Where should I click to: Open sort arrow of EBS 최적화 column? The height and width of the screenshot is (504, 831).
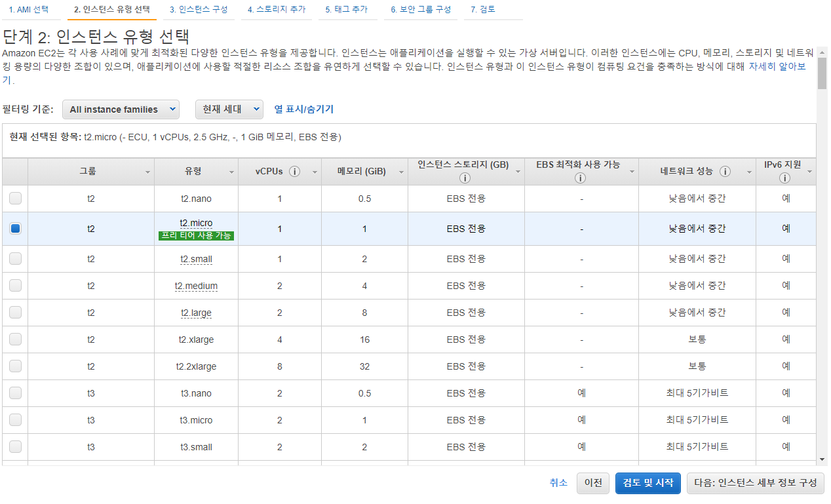(632, 172)
